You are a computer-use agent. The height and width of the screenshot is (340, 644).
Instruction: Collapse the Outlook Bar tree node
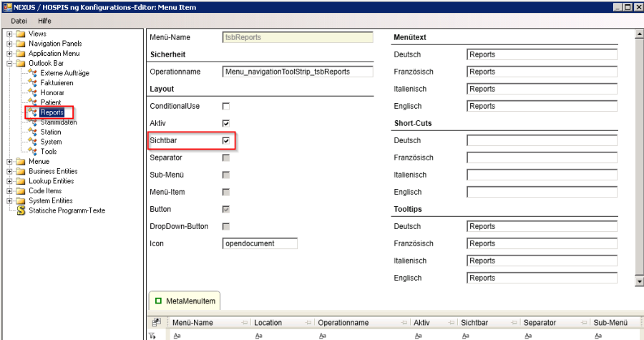[x=9, y=64]
